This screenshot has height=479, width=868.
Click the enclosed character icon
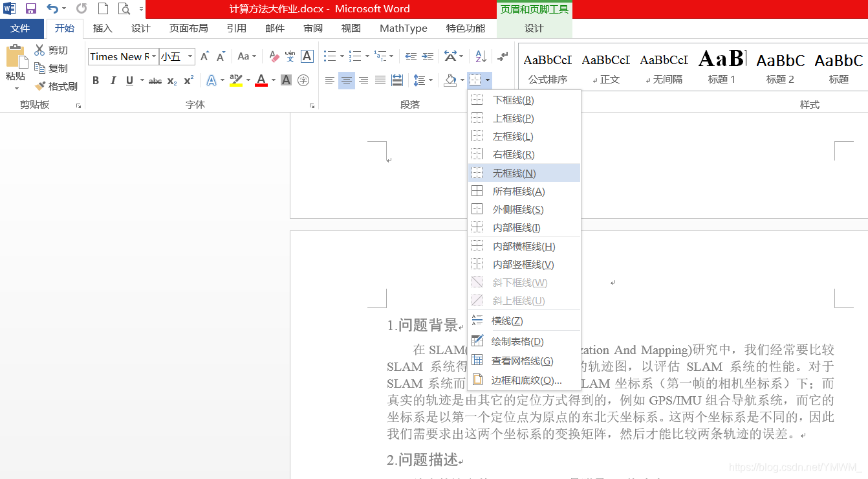point(303,80)
